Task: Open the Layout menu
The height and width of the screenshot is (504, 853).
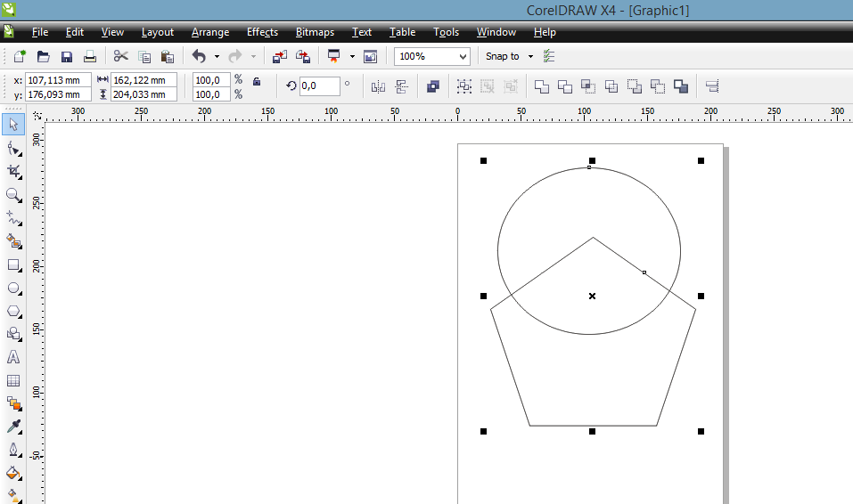Action: (157, 32)
